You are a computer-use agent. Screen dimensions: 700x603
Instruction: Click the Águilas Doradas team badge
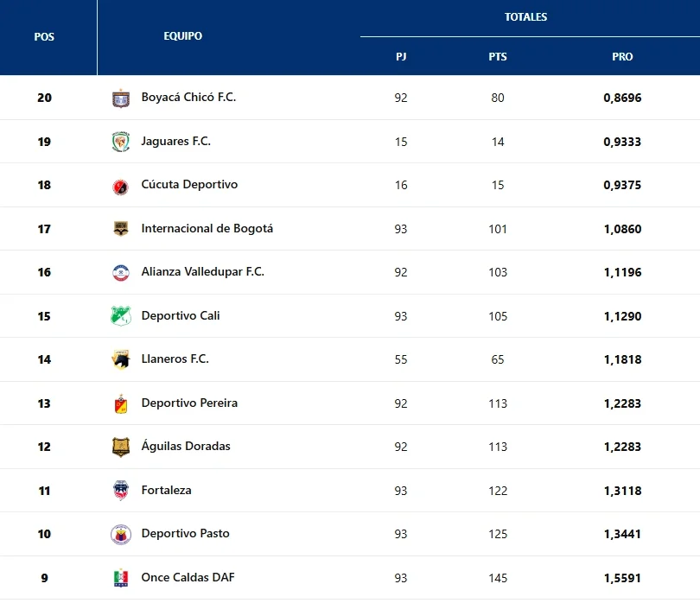[121, 447]
